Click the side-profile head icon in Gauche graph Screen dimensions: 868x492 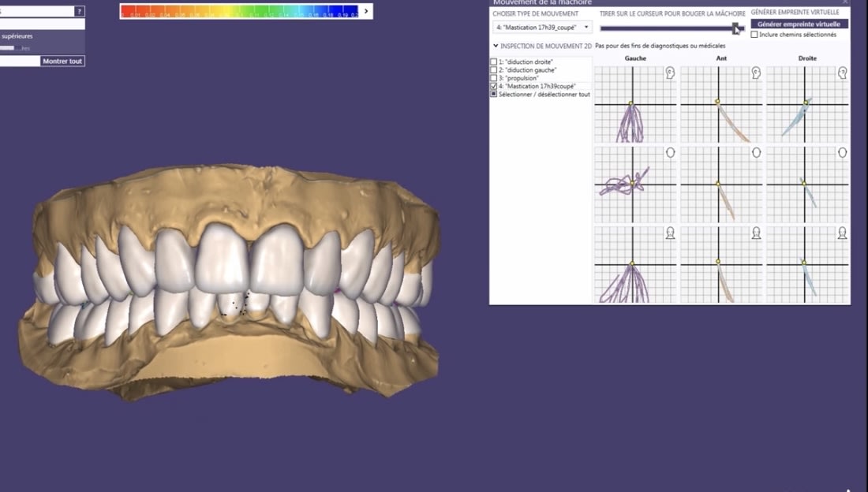[670, 73]
